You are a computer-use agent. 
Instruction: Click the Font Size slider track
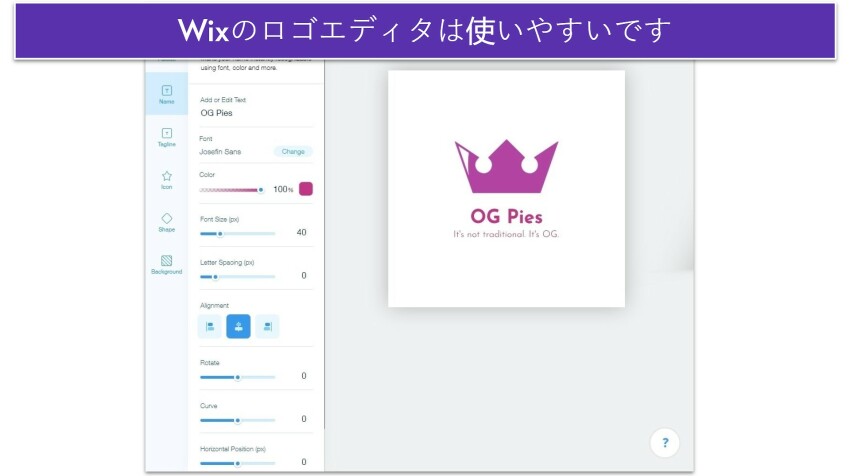tap(238, 233)
